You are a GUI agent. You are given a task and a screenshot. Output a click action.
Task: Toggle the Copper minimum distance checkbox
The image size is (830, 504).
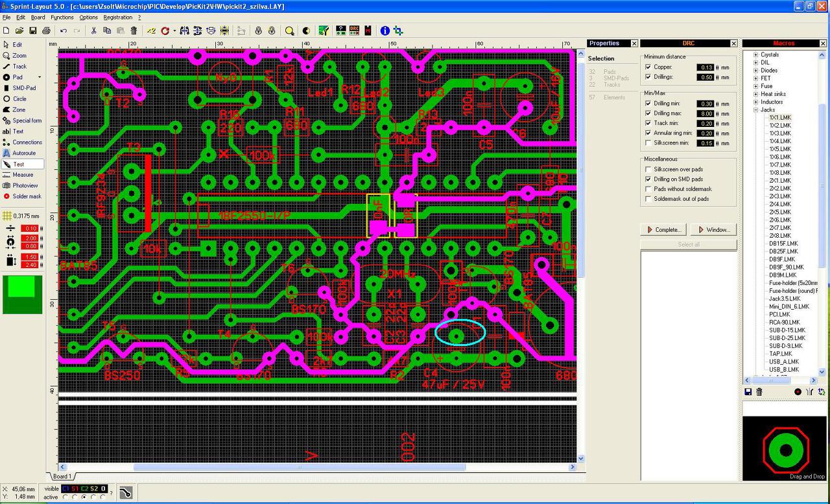tap(648, 67)
